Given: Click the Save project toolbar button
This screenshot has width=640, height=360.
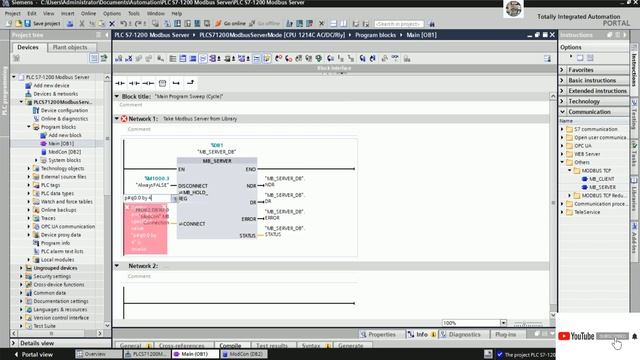Looking at the screenshot, I should [42, 24].
